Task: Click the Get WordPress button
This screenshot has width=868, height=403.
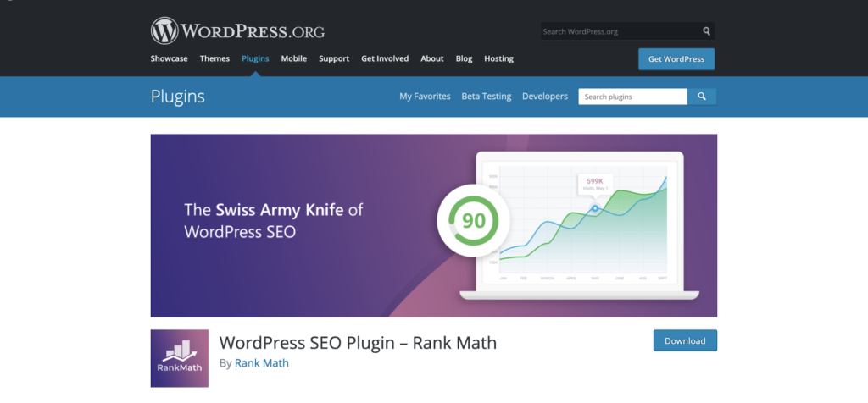Action: pyautogui.click(x=676, y=59)
